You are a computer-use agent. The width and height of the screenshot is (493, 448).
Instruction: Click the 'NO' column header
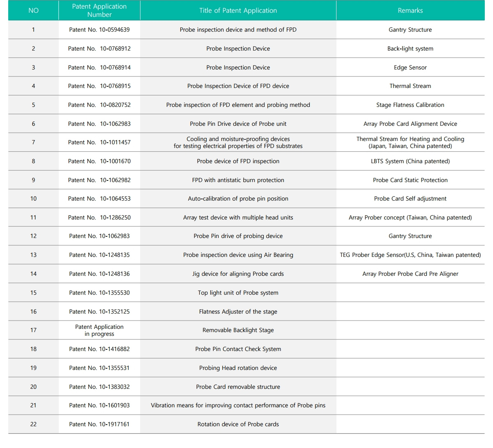click(33, 11)
